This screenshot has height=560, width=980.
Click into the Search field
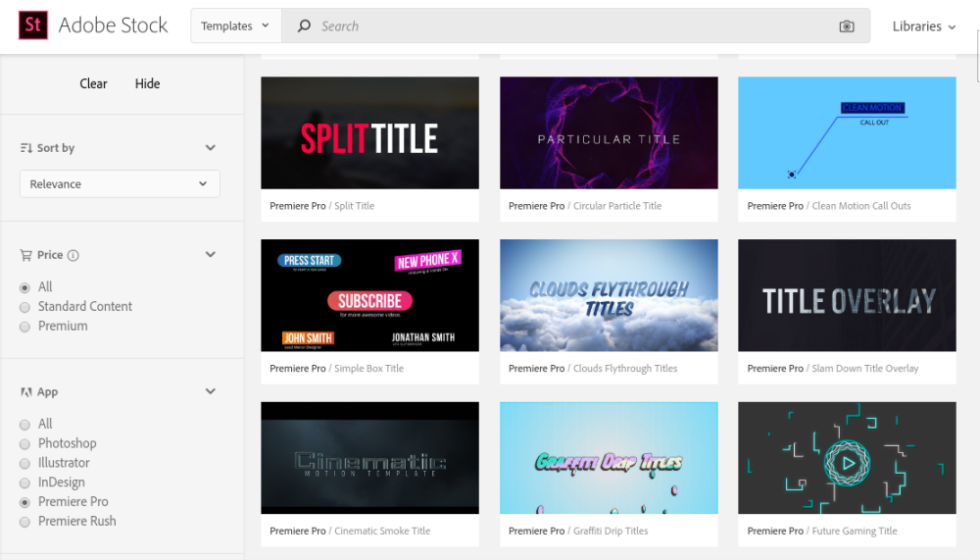click(x=575, y=25)
